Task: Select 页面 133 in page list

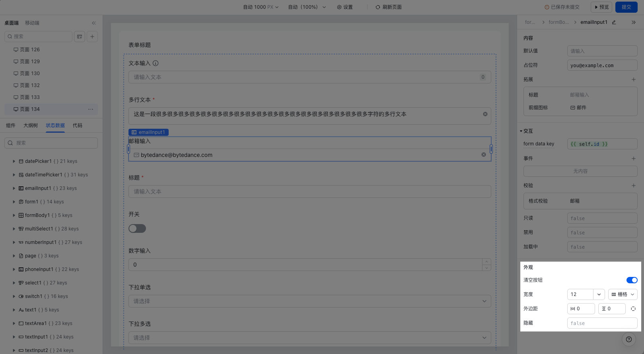Action: 51,97
